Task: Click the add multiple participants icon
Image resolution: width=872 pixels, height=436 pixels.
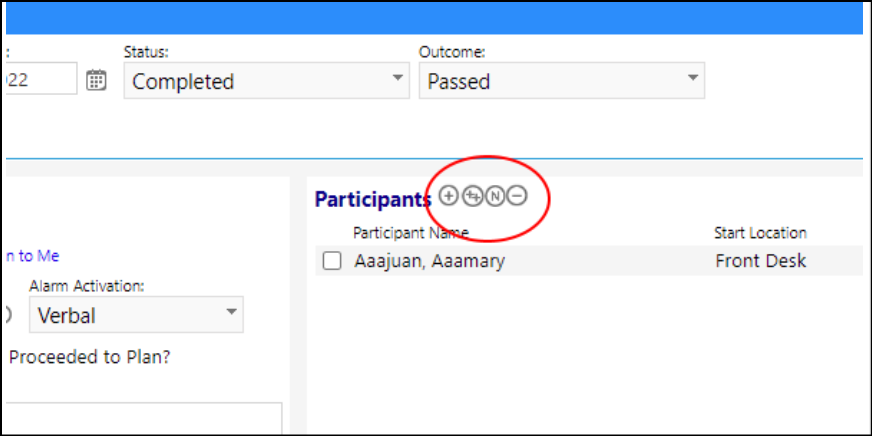Action: click(x=472, y=196)
